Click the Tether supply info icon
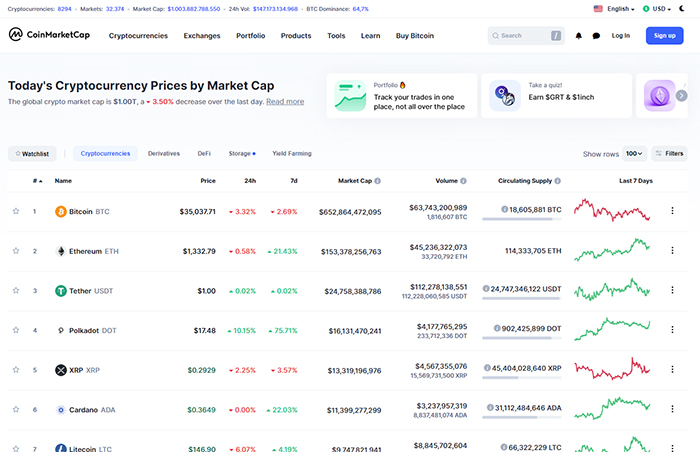 pos(486,289)
